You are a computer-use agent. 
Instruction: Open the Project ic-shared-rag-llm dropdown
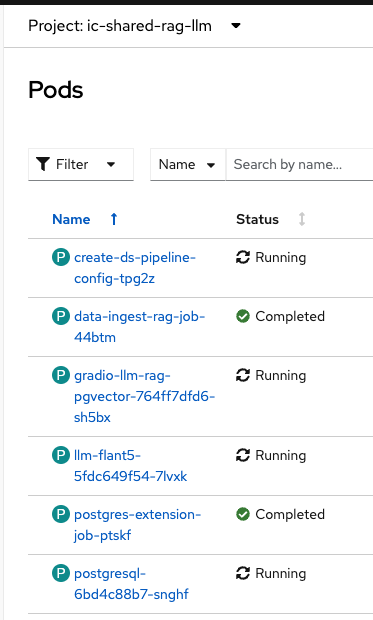point(134,26)
